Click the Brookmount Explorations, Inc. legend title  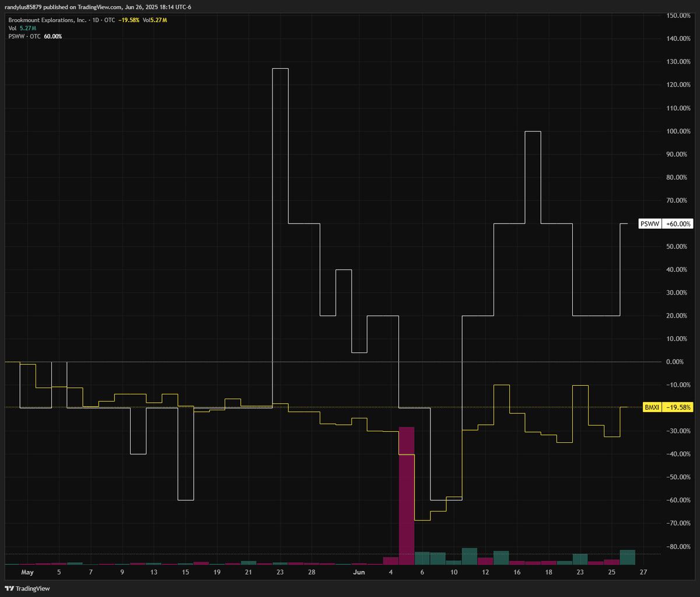[x=47, y=20]
